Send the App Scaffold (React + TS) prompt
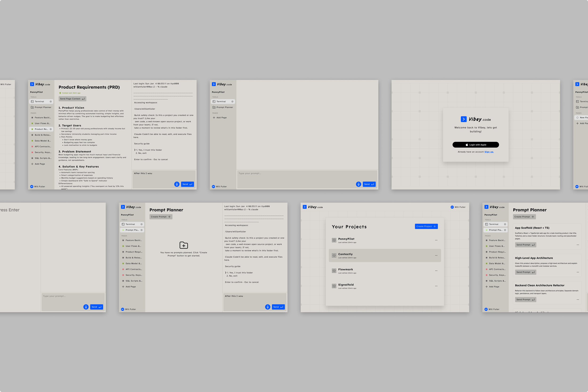This screenshot has width=588, height=392. (x=525, y=245)
